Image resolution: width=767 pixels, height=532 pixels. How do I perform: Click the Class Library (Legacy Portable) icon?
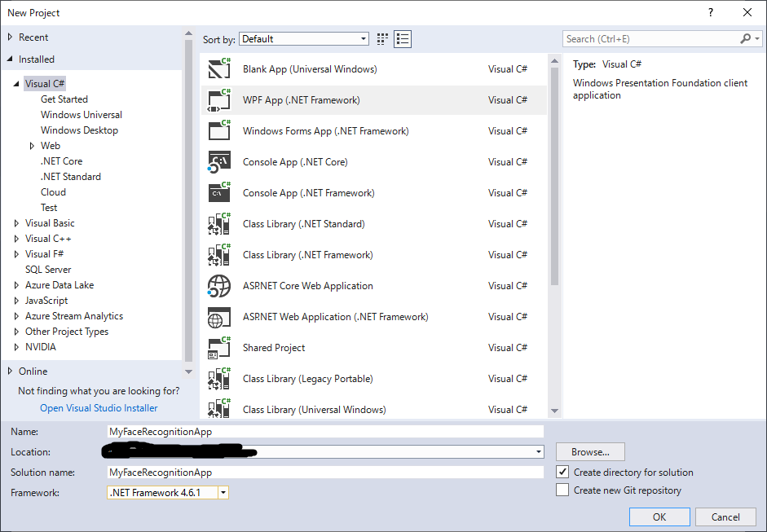pyautogui.click(x=219, y=379)
